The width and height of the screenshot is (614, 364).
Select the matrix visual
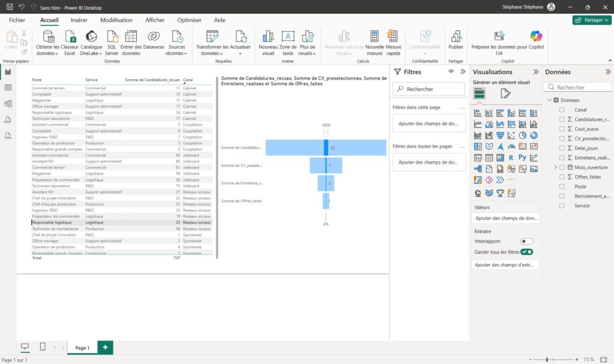point(500,158)
